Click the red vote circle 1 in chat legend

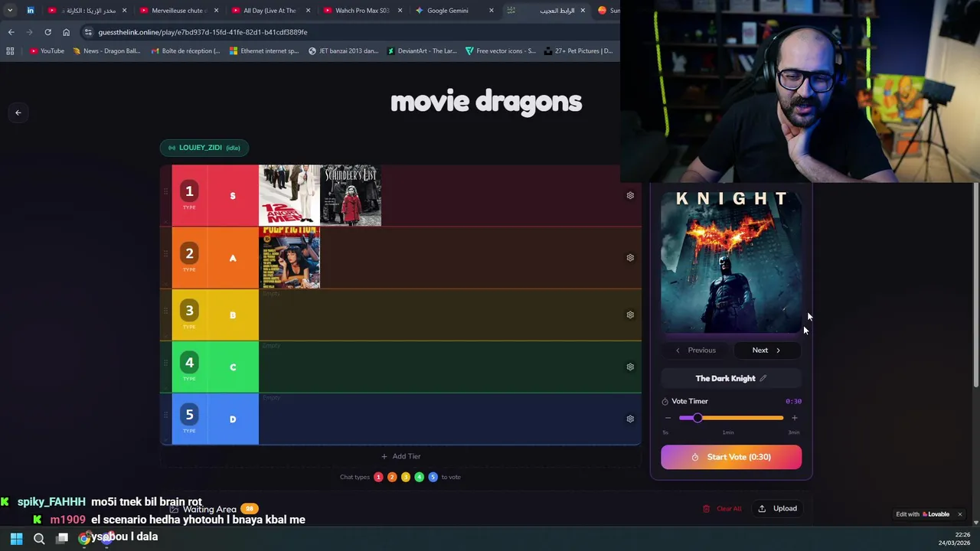click(x=378, y=477)
